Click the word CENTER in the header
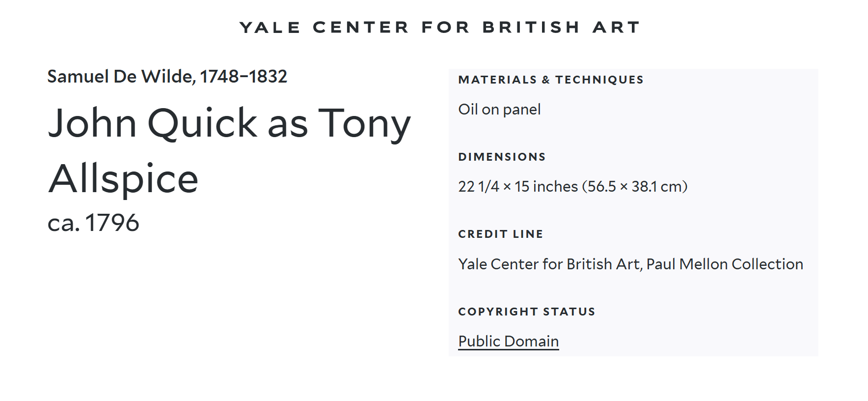Viewport: 868px width, 401px height. pyautogui.click(x=361, y=28)
